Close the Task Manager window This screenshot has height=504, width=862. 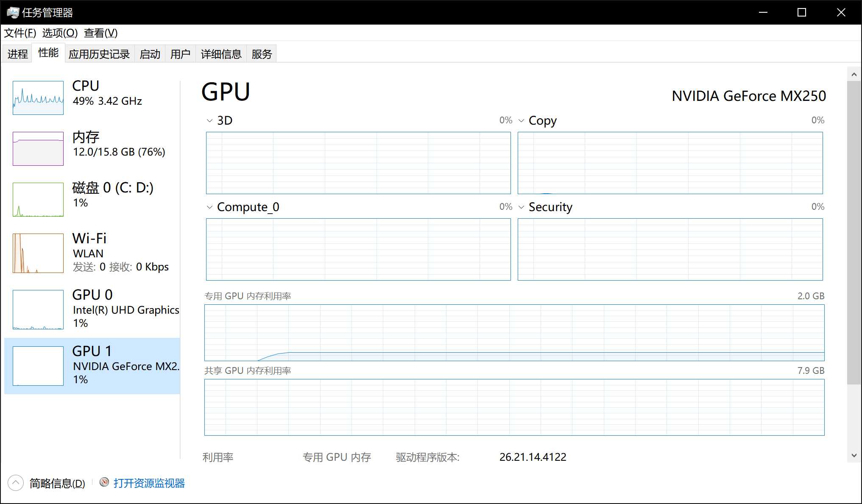coord(841,12)
